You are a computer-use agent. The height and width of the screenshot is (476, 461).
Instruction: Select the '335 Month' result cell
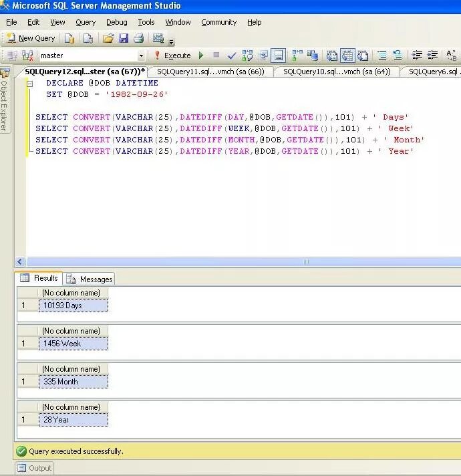73,382
